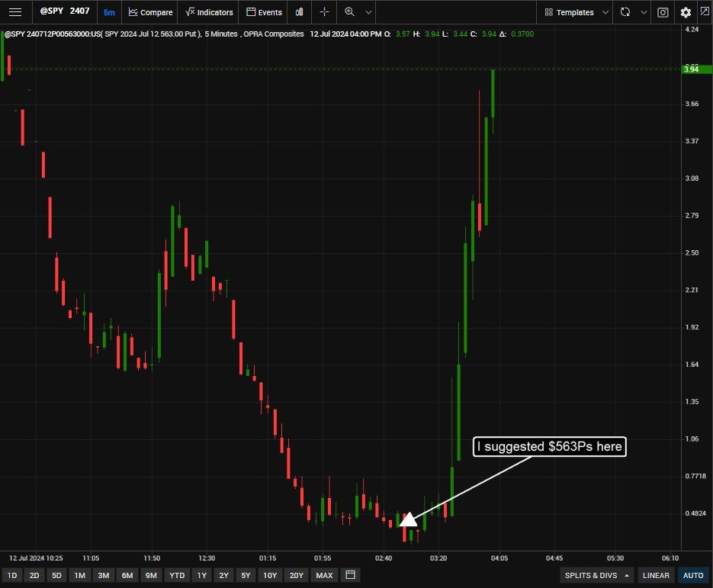Click the chart title SPY 563.00 Put text
Screen dimensions: 713x588
(x=153, y=34)
